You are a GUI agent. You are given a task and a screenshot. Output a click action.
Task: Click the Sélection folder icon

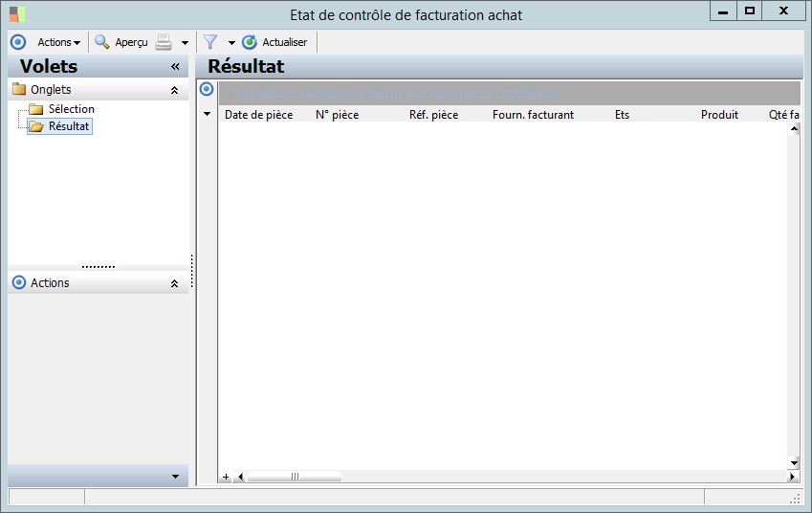click(x=35, y=109)
